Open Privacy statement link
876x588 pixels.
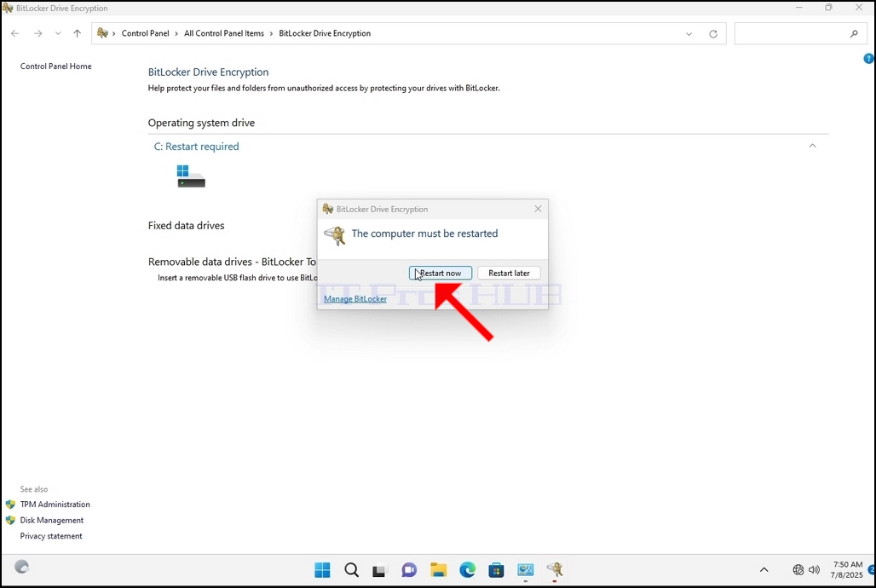pyautogui.click(x=51, y=535)
